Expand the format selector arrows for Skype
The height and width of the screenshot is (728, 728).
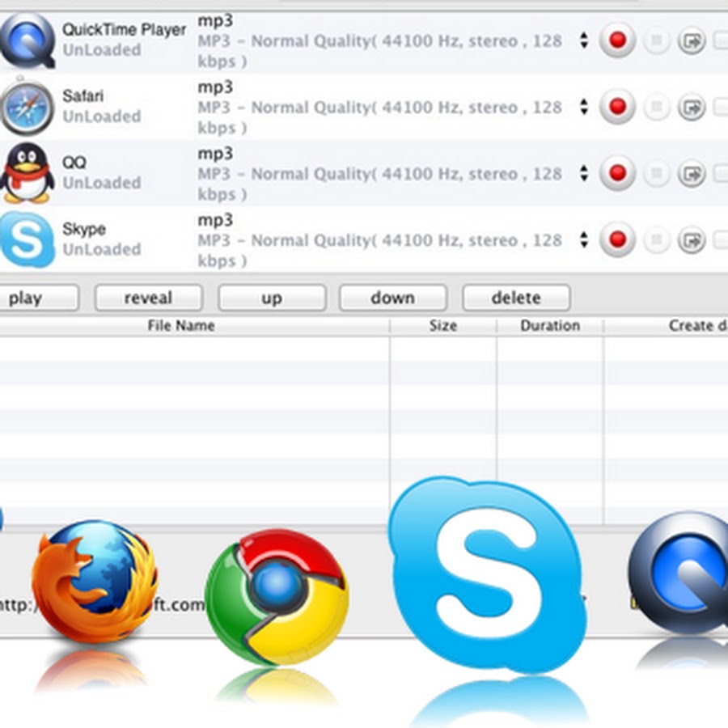(x=584, y=240)
